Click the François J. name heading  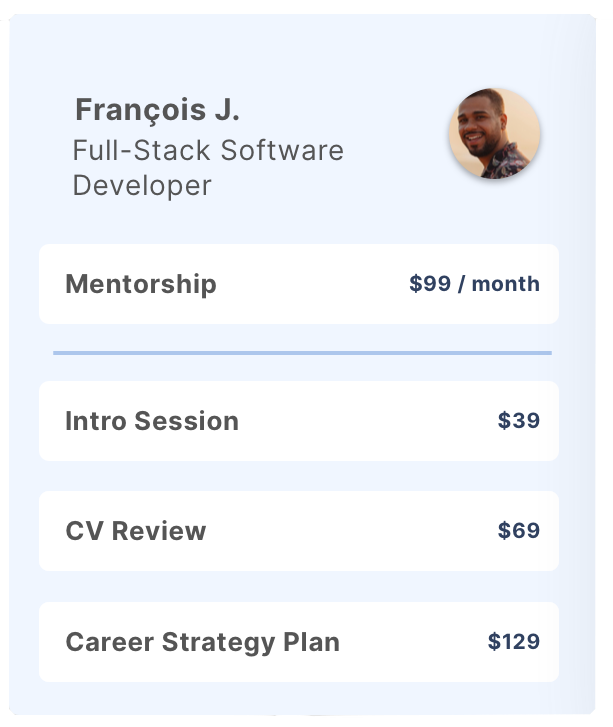pyautogui.click(x=157, y=110)
